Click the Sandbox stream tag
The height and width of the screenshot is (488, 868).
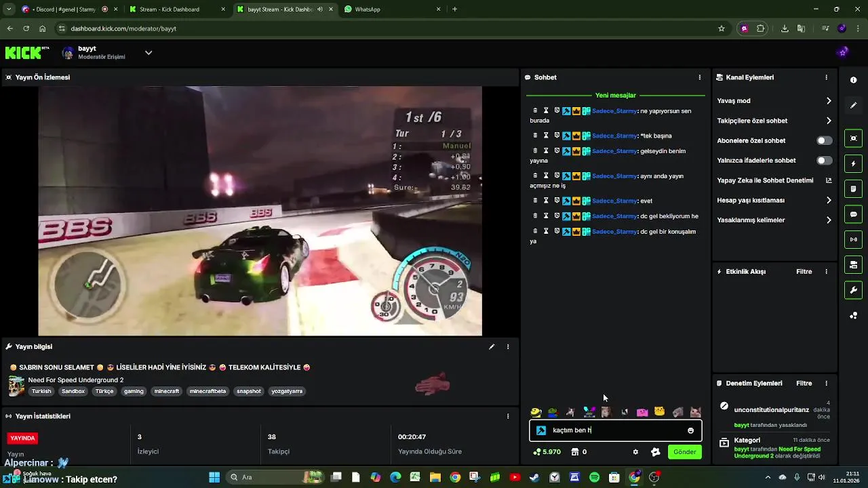[x=73, y=391]
